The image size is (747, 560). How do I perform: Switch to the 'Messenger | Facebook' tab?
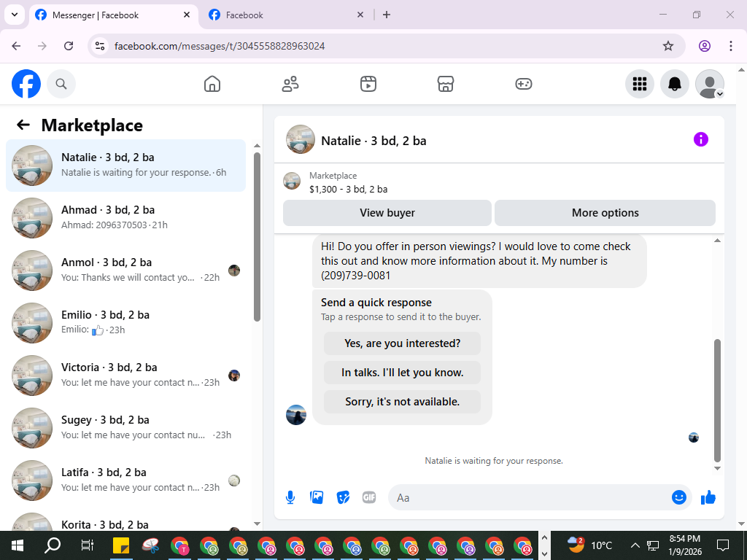click(113, 15)
